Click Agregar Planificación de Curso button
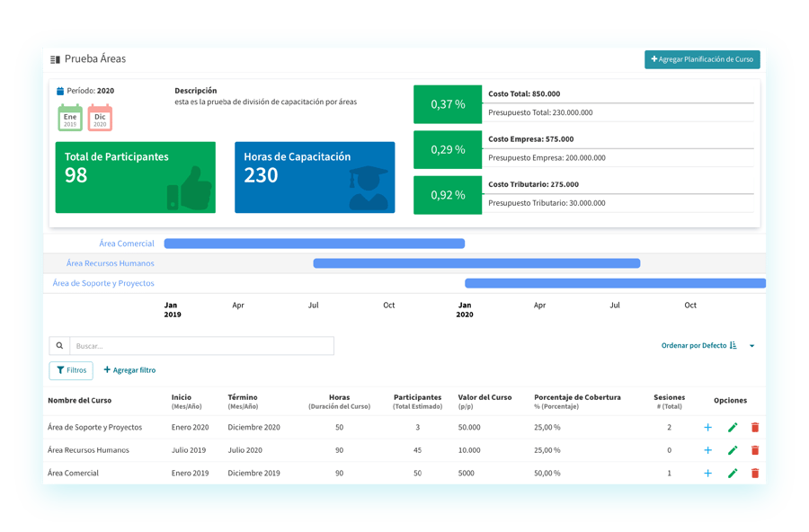The height and width of the screenshot is (532, 809). pos(702,59)
